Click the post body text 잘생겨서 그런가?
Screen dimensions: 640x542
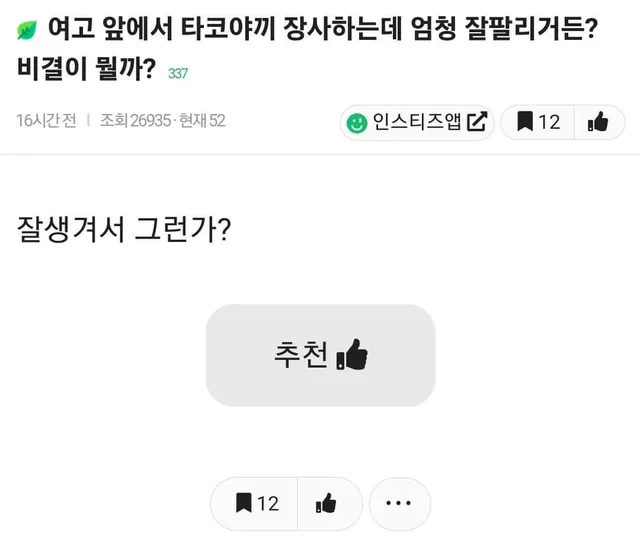tap(125, 228)
